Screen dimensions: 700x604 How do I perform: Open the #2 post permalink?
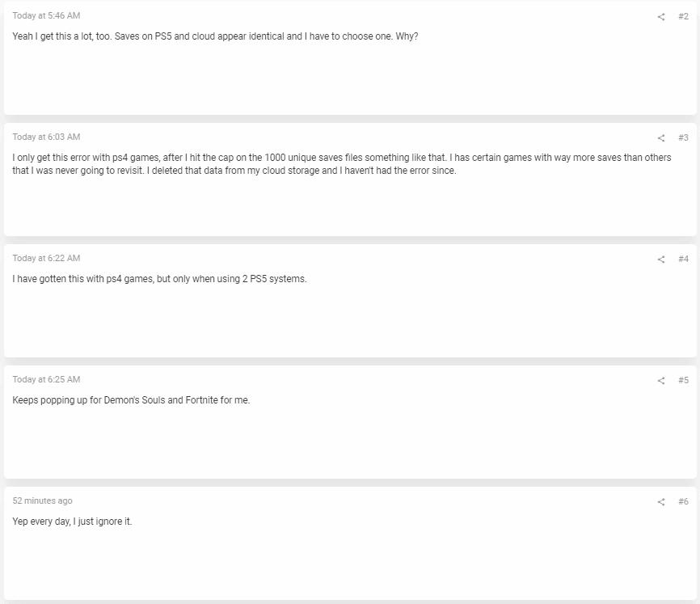pyautogui.click(x=683, y=16)
